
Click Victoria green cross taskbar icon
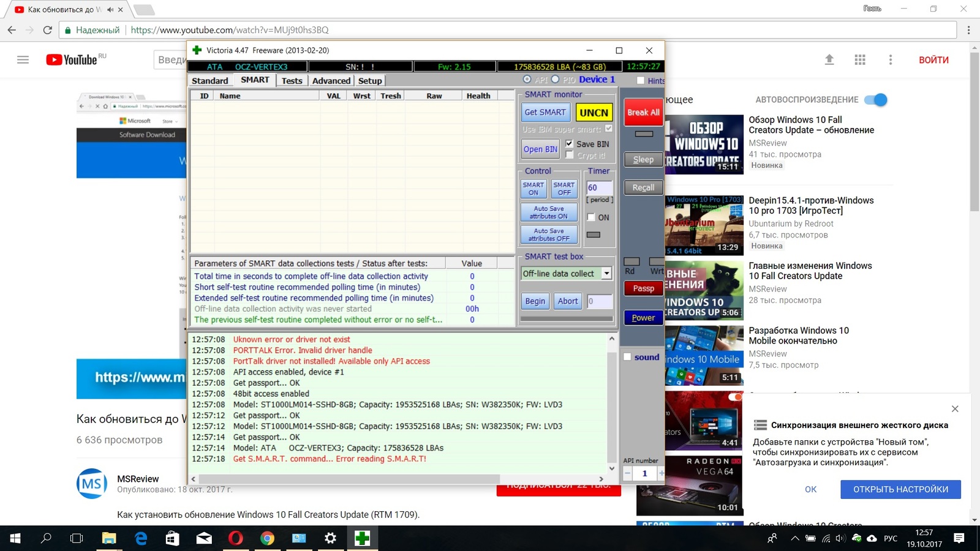pos(362,538)
